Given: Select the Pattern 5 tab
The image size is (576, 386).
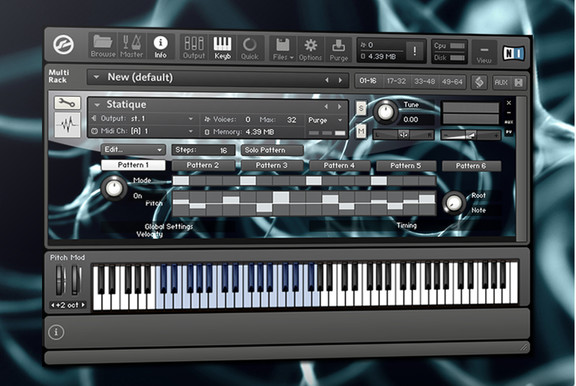Looking at the screenshot, I should (406, 166).
